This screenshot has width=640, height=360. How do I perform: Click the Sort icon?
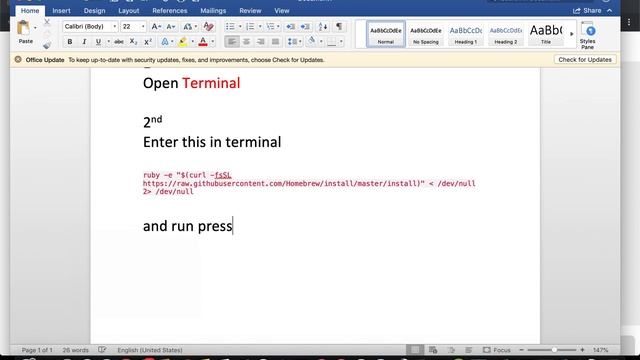322,27
